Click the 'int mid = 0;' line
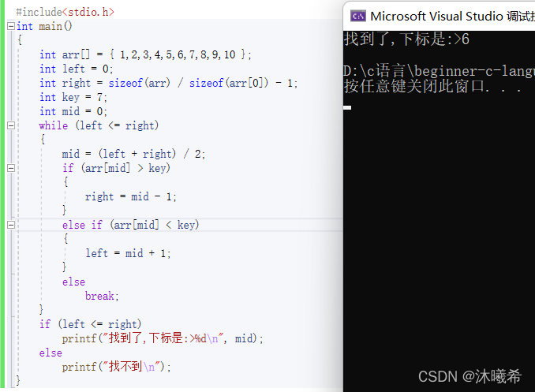 click(x=73, y=111)
